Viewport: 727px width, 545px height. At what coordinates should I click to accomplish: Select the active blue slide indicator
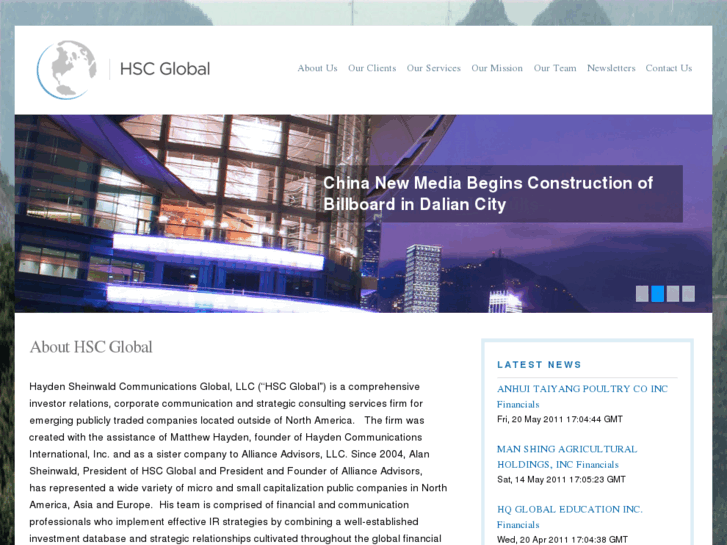pyautogui.click(x=657, y=294)
